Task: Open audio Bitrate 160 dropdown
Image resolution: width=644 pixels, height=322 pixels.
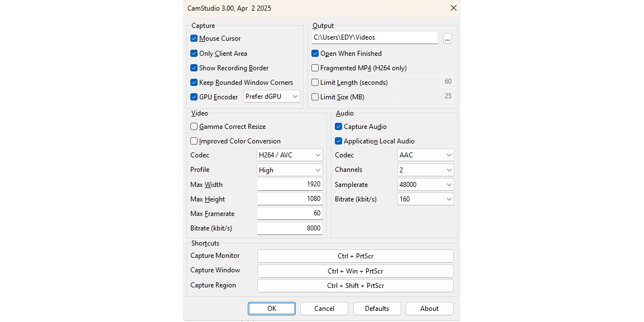Action: pos(425,199)
